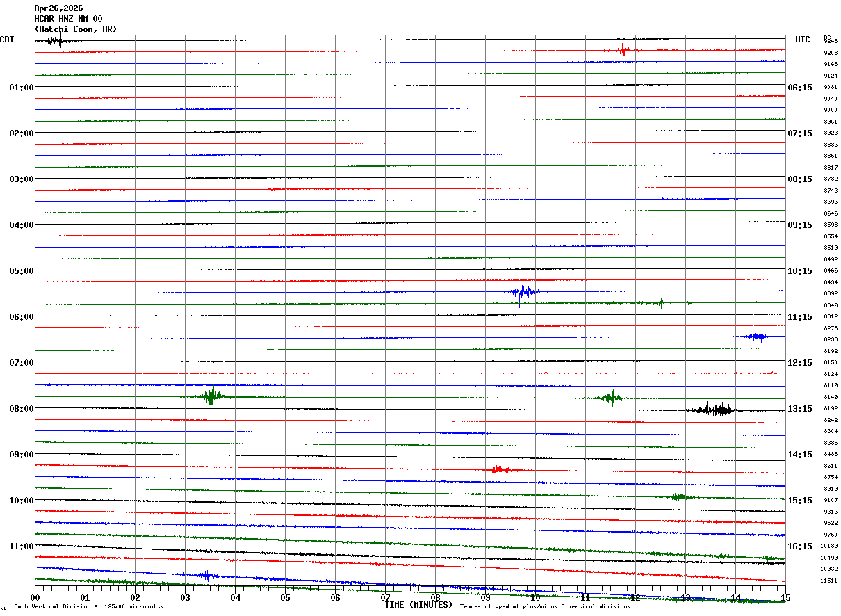Click minute axis tick label '15'
Viewport: 841px width, 616px height.
785,598
